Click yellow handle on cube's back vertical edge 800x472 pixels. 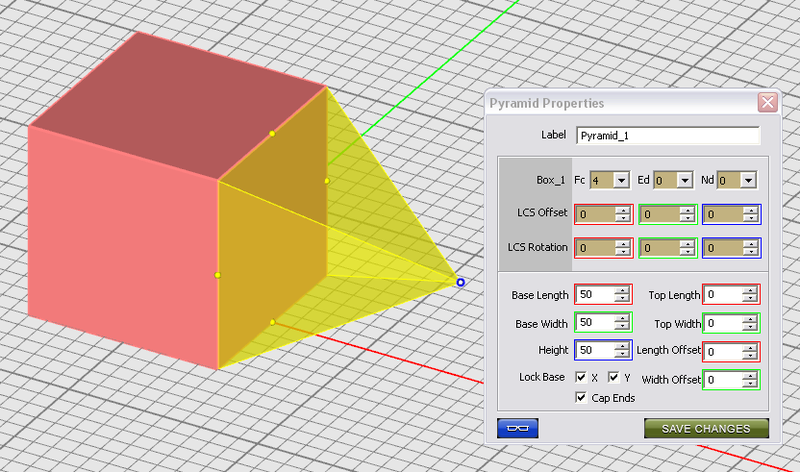(x=326, y=181)
